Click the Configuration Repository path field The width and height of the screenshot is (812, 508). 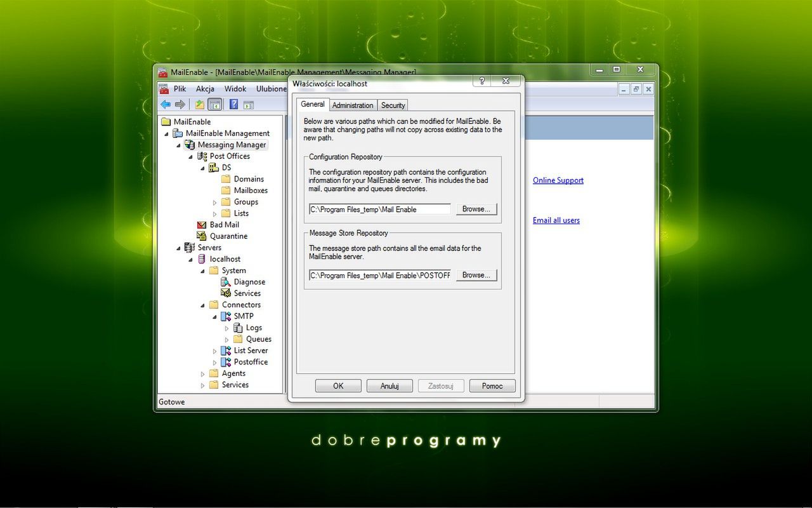[x=380, y=209]
